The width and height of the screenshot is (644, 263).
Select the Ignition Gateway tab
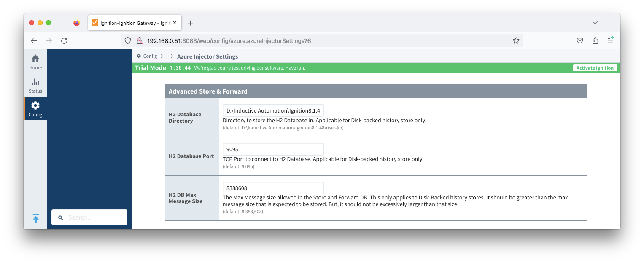point(135,23)
